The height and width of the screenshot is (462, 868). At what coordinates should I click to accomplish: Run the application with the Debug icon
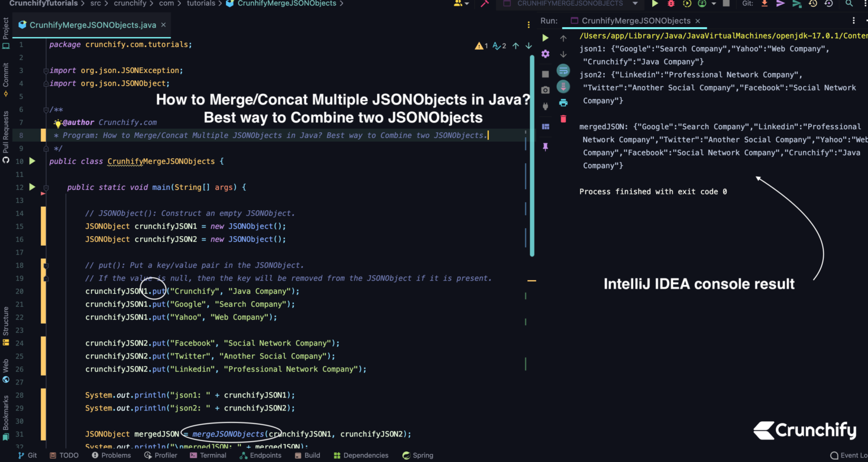click(670, 4)
